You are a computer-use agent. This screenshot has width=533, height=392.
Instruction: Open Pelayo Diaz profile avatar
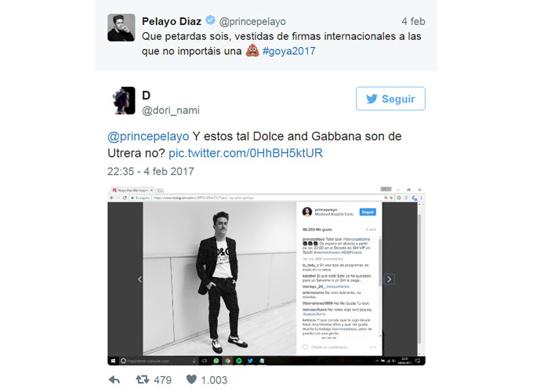[121, 27]
